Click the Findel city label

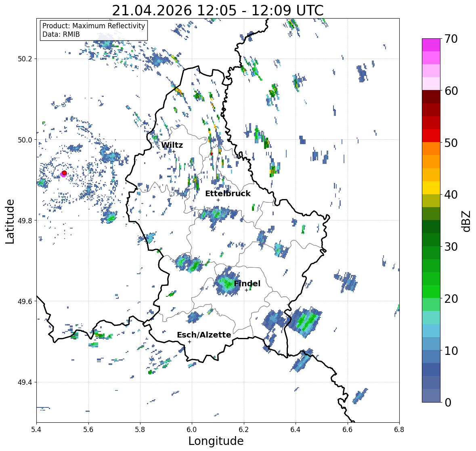247,283
